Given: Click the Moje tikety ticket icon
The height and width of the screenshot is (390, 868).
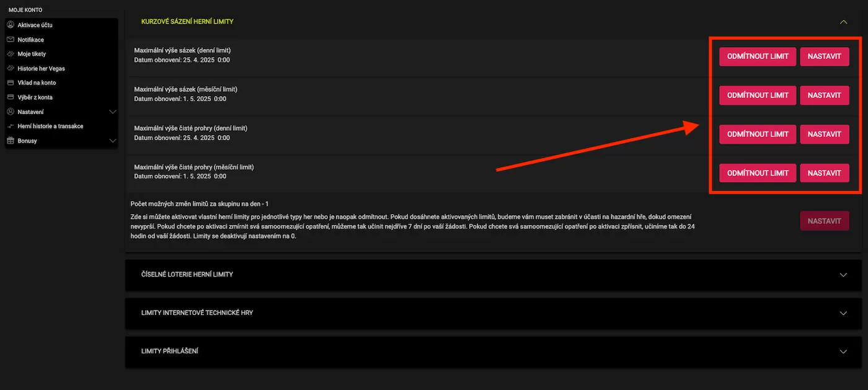Looking at the screenshot, I should coord(11,54).
